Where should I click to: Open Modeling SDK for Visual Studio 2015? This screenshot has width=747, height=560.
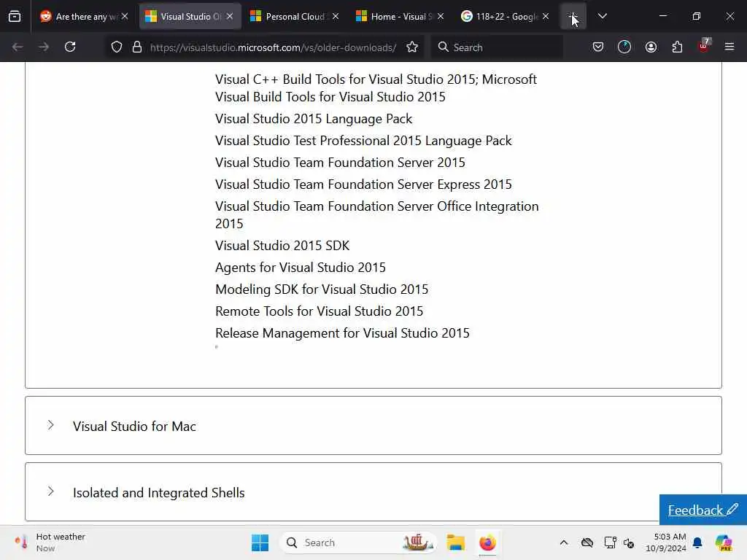(x=322, y=289)
